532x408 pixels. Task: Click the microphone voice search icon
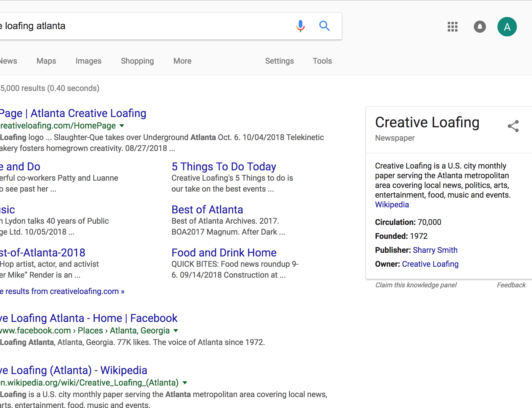pos(300,26)
